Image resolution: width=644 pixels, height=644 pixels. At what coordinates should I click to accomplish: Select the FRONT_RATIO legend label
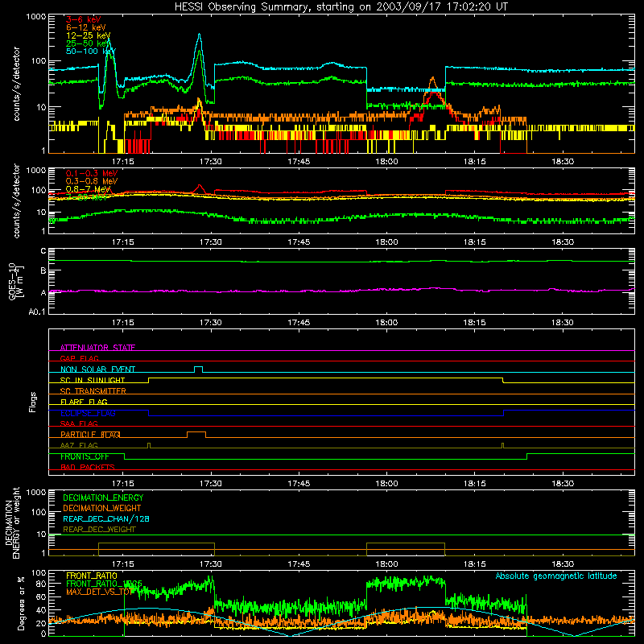[92, 576]
